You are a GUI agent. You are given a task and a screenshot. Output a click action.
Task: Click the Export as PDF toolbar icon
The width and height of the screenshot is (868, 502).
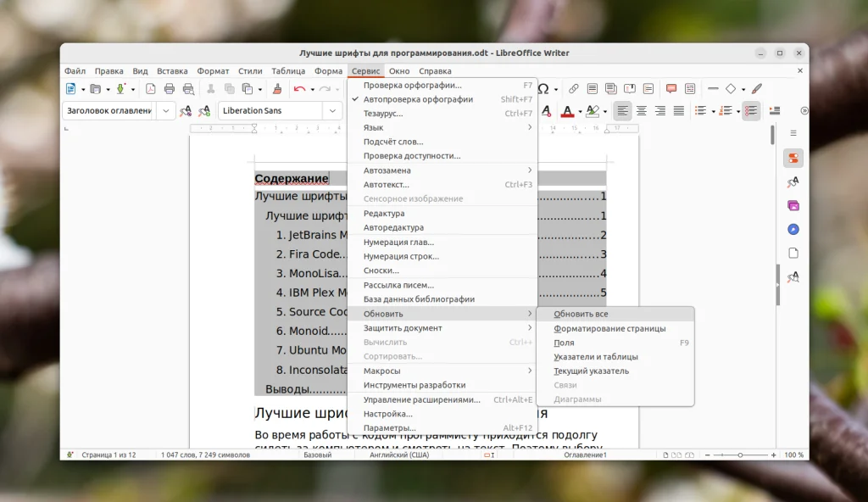coord(151,88)
